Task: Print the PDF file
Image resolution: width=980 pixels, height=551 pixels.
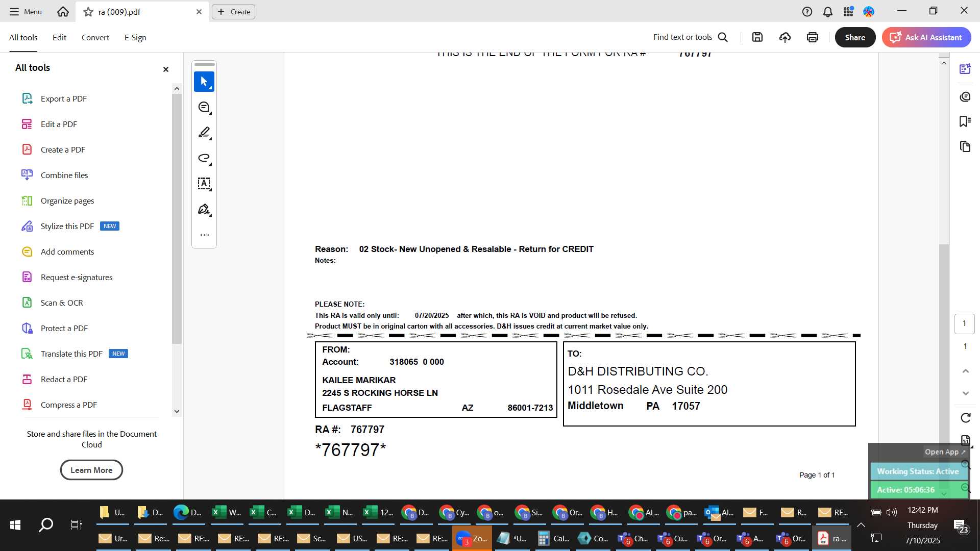Action: [813, 37]
